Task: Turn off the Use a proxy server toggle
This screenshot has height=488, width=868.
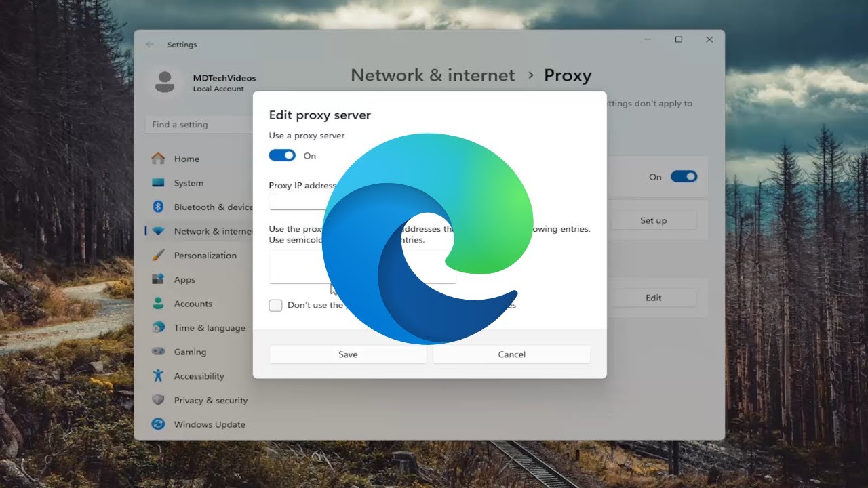Action: tap(282, 155)
